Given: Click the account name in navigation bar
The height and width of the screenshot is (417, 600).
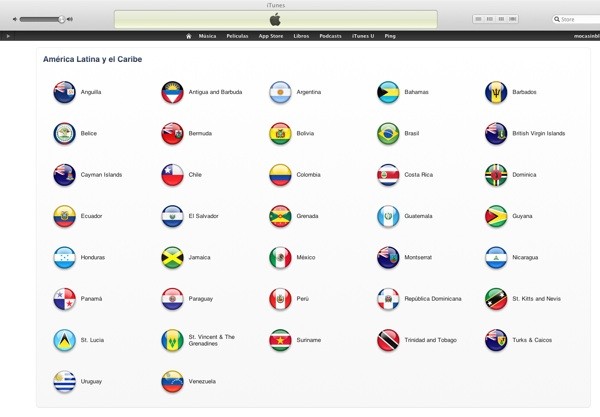Looking at the screenshot, I should (587, 36).
